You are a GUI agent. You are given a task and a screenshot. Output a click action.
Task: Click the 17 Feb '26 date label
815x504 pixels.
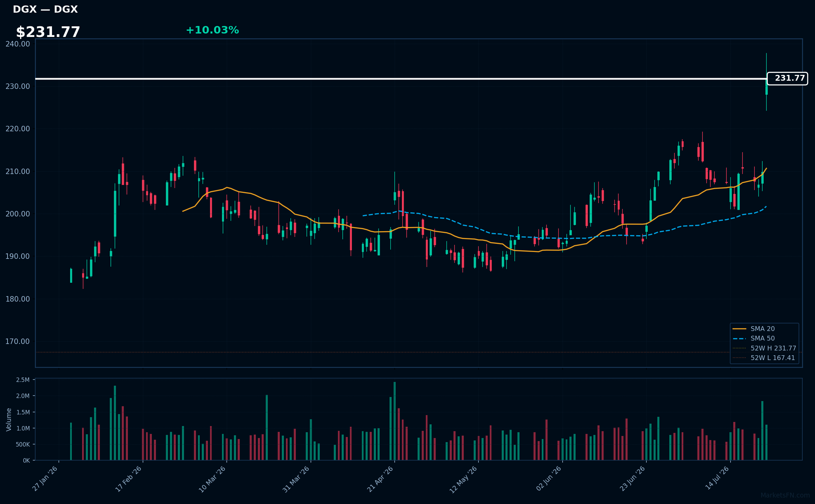click(129, 479)
